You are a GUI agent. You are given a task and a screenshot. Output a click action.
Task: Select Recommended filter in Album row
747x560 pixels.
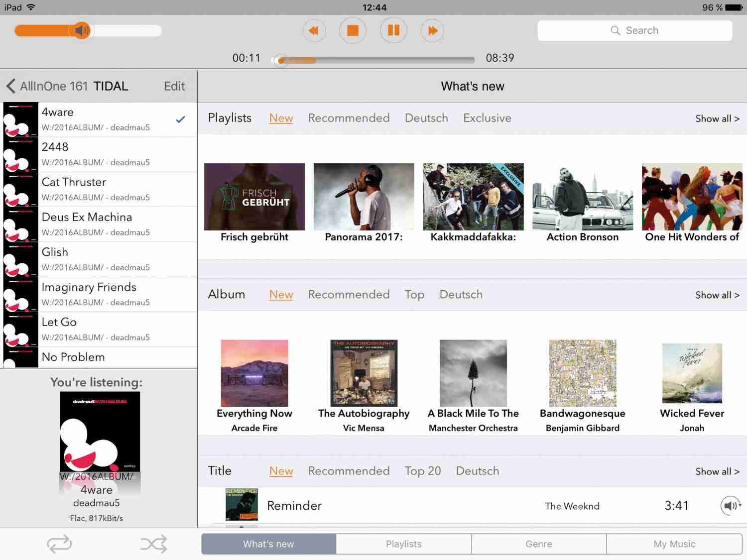[x=349, y=294]
